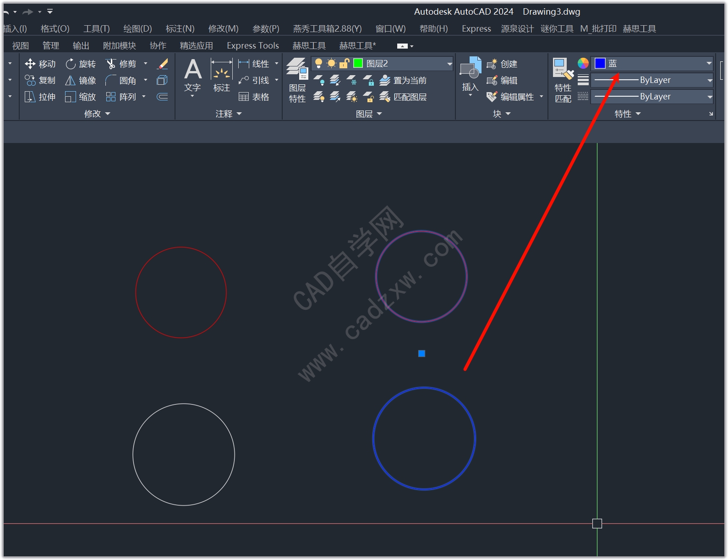728x560 pixels.
Task: Switch to the 附加模块 ribbon tab
Action: tap(120, 45)
